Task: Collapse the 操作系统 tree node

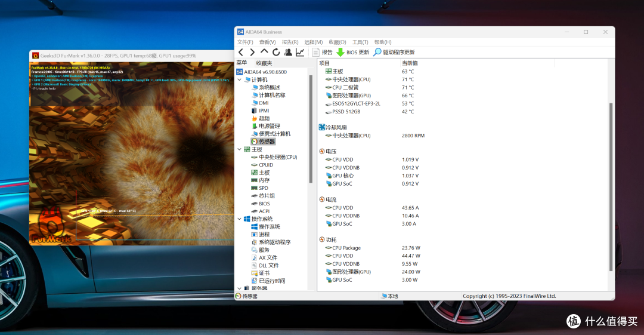Action: tap(240, 219)
